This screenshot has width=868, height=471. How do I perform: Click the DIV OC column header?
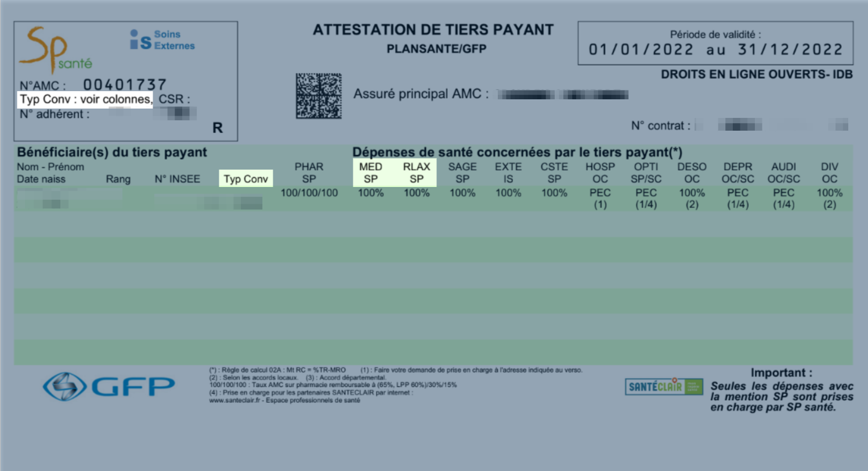click(829, 173)
